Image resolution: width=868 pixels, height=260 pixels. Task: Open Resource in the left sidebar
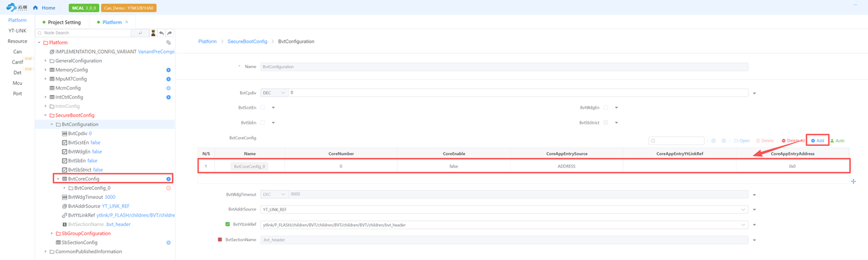(x=17, y=41)
